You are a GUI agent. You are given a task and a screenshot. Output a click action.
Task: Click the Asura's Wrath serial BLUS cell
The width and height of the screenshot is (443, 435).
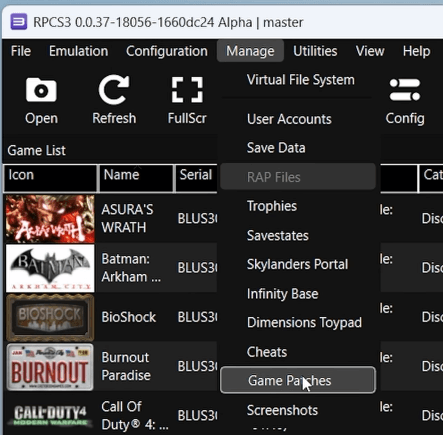[x=197, y=219]
